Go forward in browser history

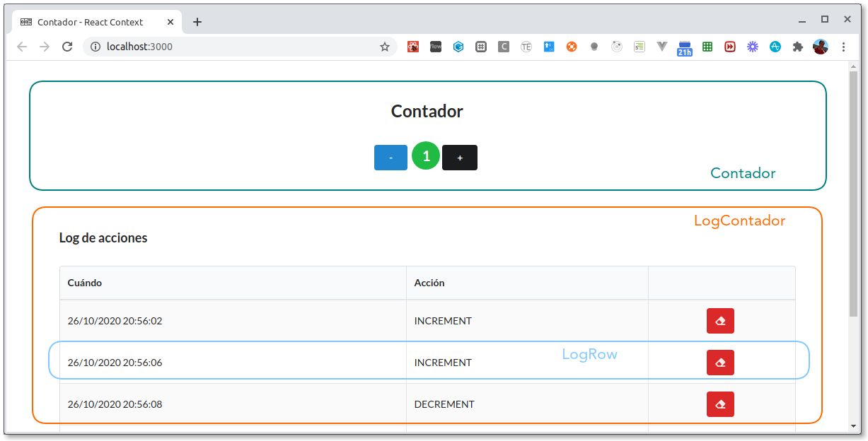(45, 47)
